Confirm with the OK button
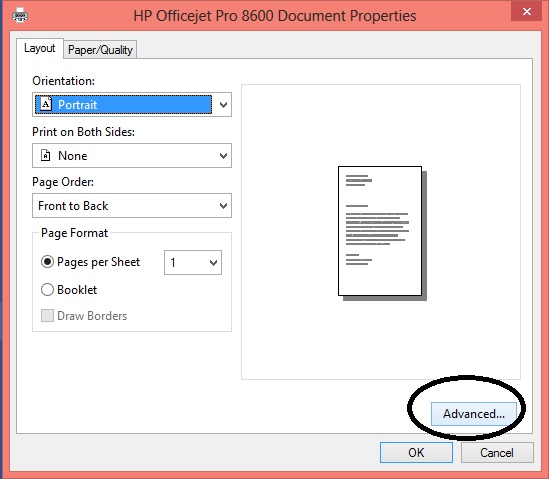Screen dimensions: 549x479 (x=416, y=452)
